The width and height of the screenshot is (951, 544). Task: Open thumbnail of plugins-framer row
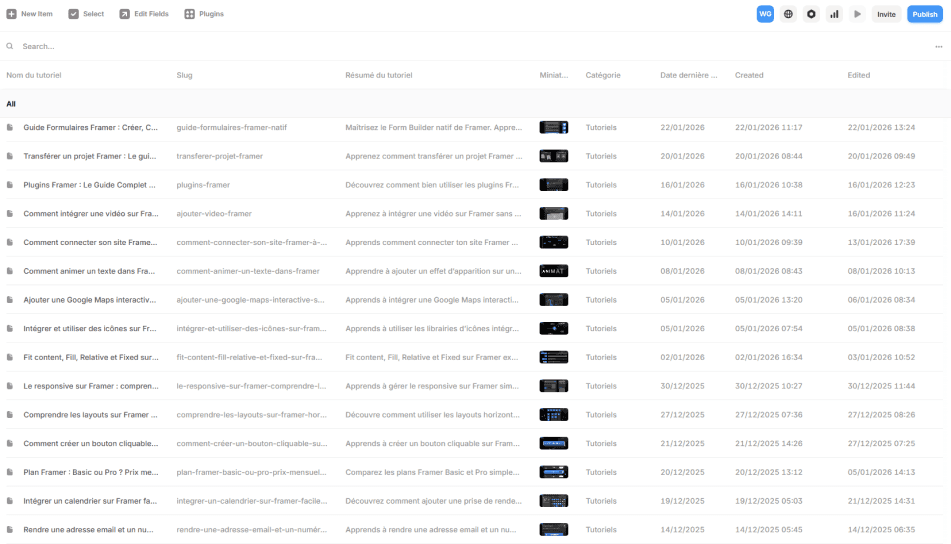coord(554,185)
